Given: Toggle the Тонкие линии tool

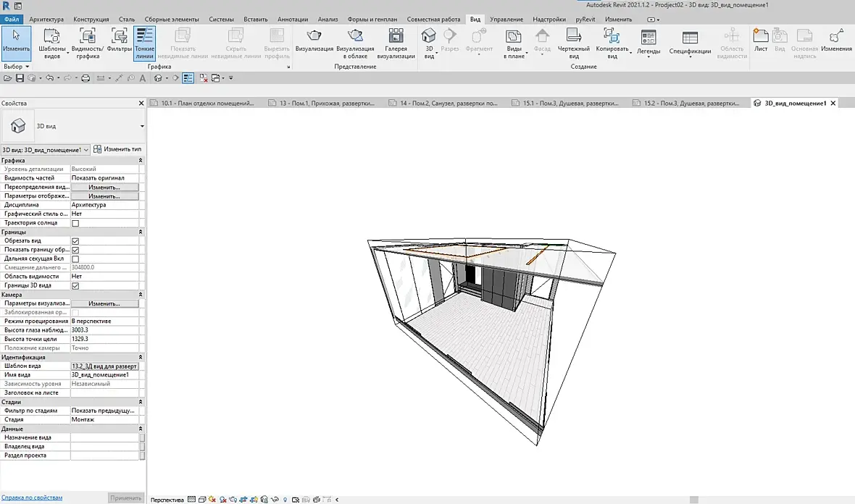Looking at the screenshot, I should click(x=144, y=43).
